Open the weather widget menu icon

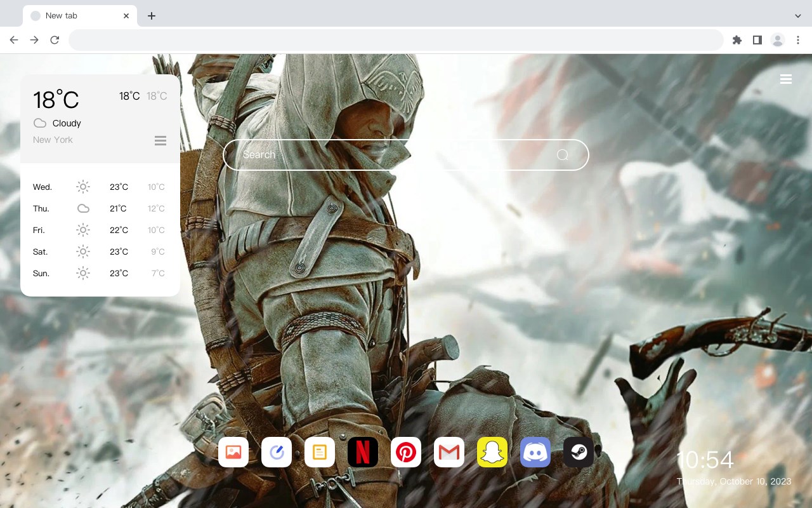click(x=160, y=140)
